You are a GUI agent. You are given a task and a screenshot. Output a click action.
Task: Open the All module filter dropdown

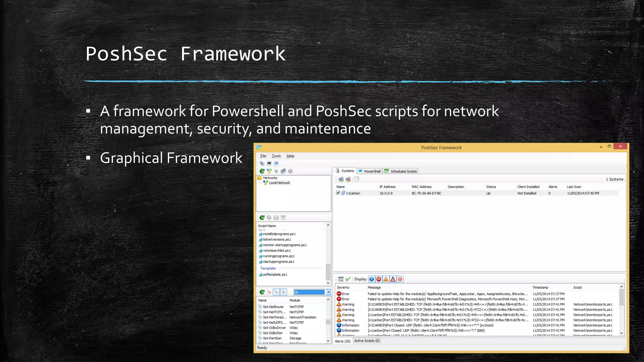pos(329,292)
